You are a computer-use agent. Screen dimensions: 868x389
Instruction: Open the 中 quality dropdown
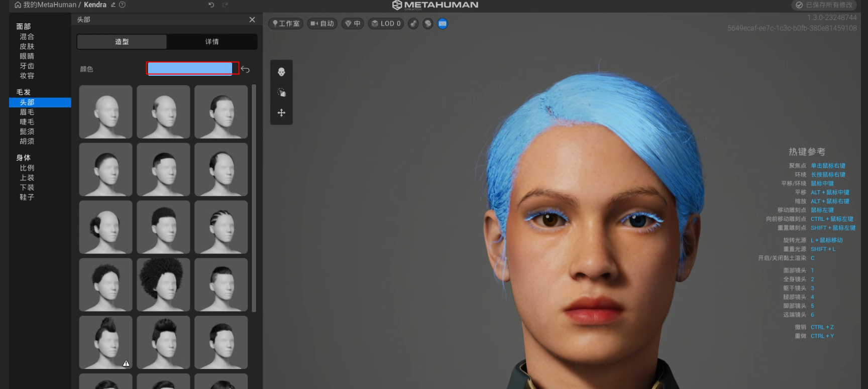tap(353, 24)
